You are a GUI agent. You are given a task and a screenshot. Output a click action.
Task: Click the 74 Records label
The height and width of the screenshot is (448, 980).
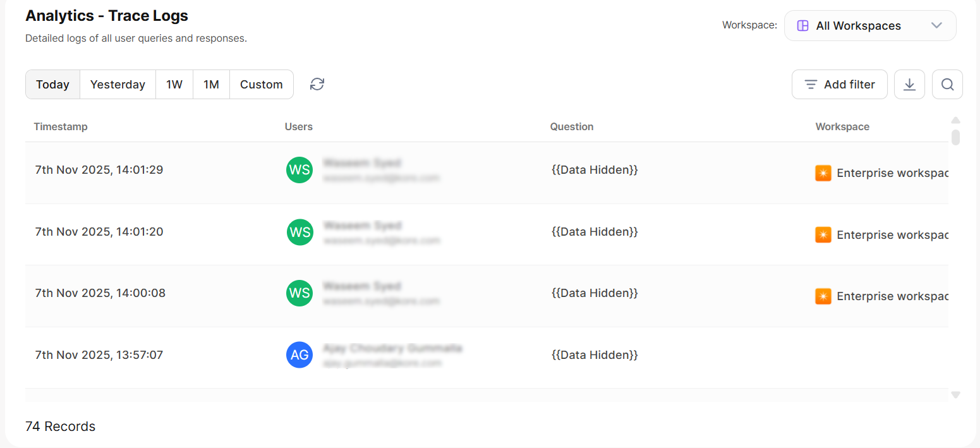point(60,426)
